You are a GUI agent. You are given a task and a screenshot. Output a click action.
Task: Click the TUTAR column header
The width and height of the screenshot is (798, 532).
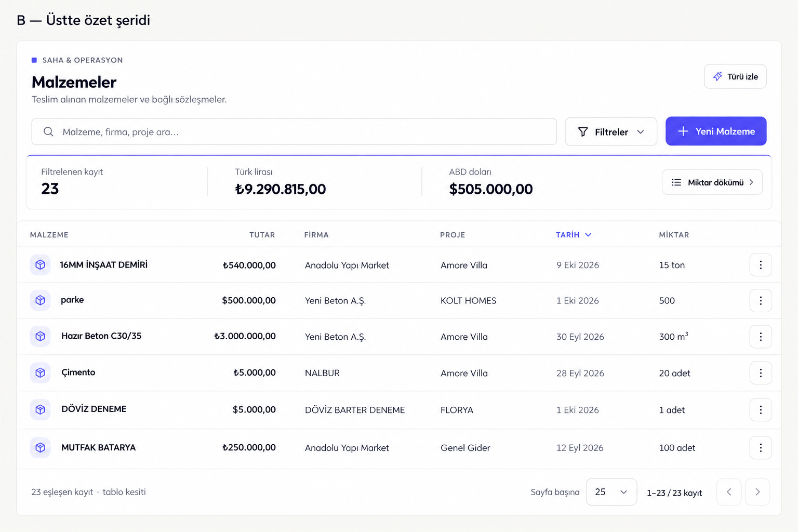pyautogui.click(x=262, y=235)
